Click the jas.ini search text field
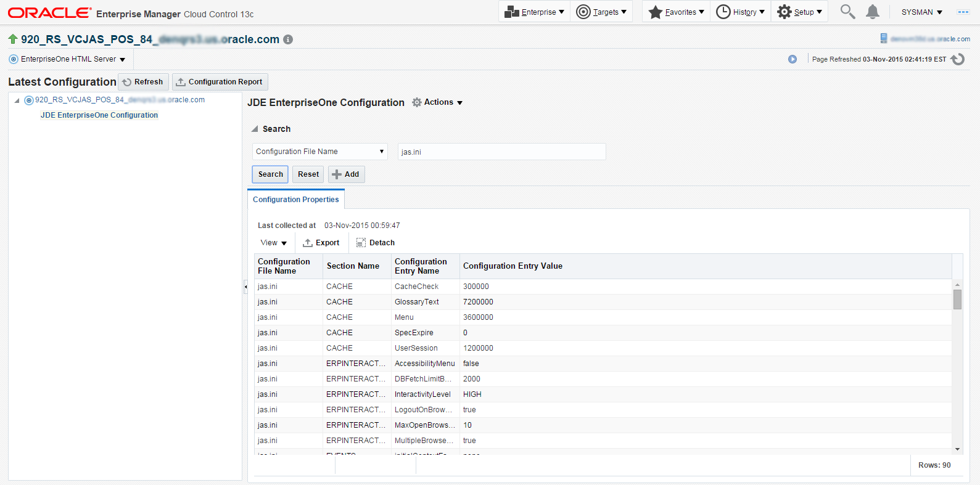The width and height of the screenshot is (980, 485). pos(501,152)
